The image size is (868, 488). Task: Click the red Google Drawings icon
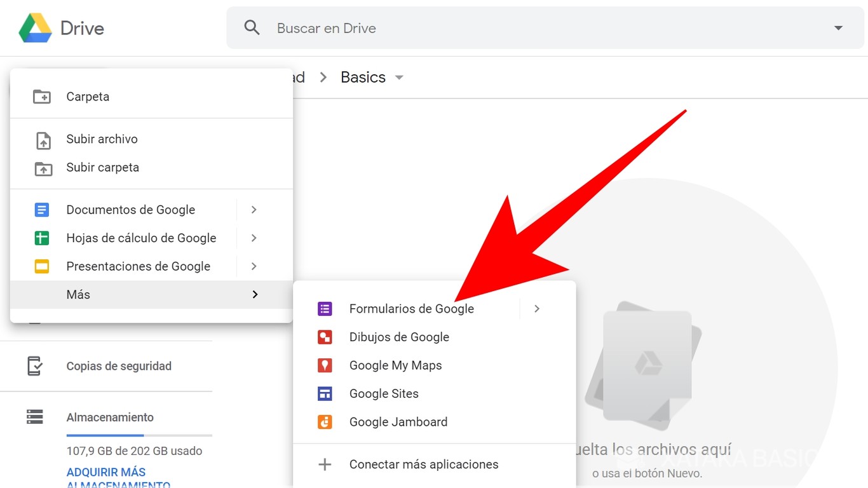(x=325, y=337)
